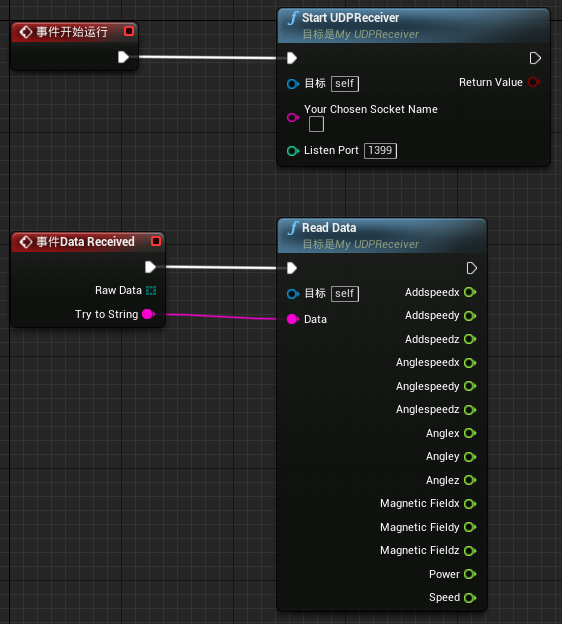Click the Raw Data array pin
Screen dimensions: 562x624
[x=151, y=291]
